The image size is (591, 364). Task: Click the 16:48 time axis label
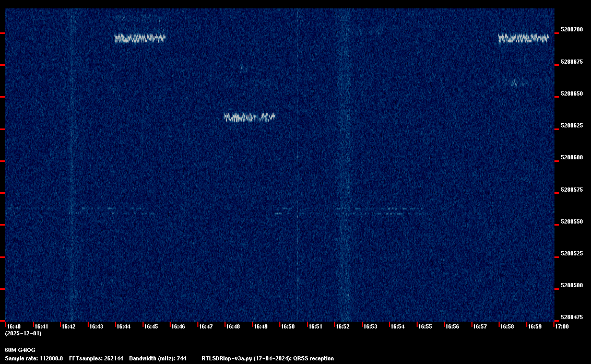click(233, 326)
